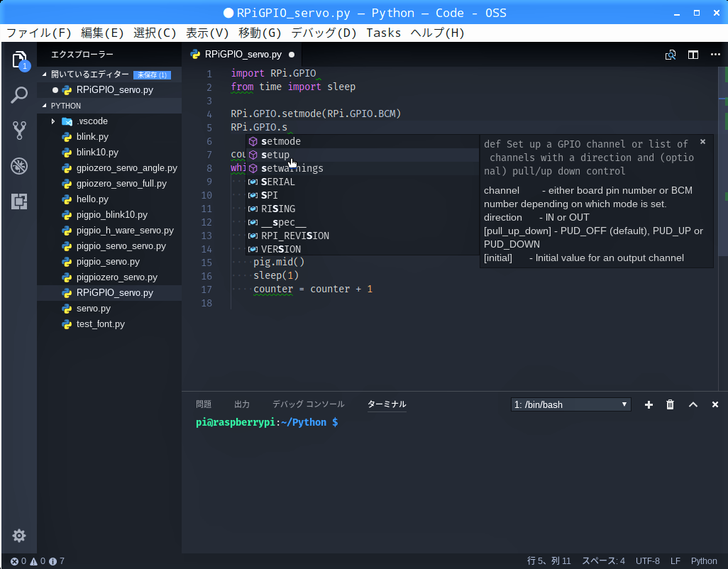Expand the .vscode folder
The image size is (728, 569).
tap(109, 121)
